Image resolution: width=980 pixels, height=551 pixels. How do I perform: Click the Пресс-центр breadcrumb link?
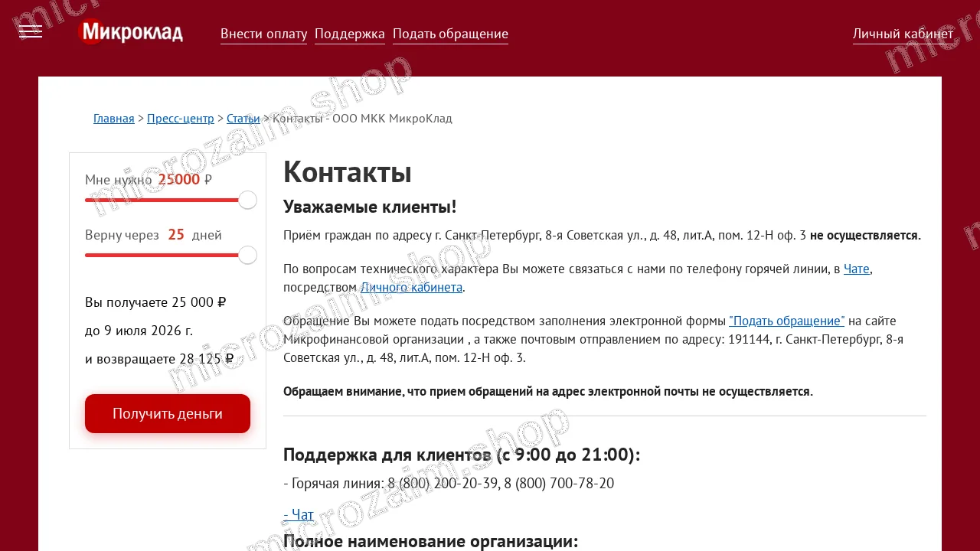pos(181,118)
